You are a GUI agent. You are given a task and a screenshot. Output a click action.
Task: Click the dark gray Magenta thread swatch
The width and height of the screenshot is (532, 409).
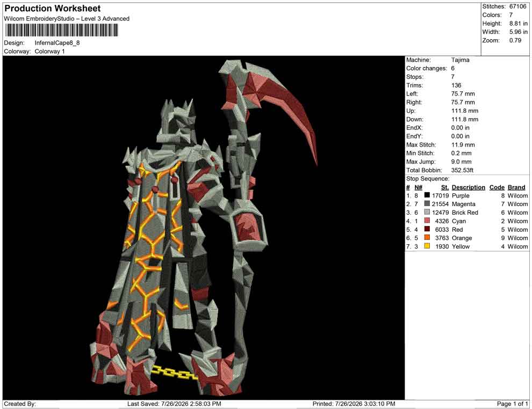[427, 203]
